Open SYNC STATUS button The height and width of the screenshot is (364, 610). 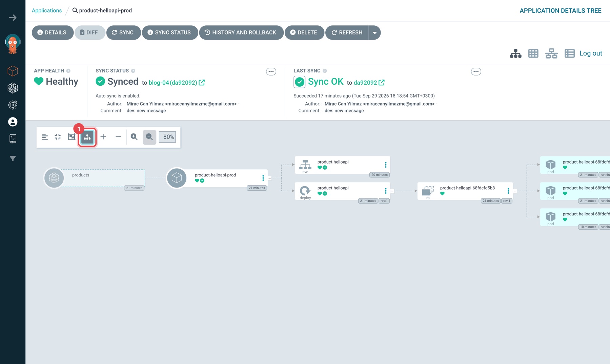pyautogui.click(x=170, y=33)
